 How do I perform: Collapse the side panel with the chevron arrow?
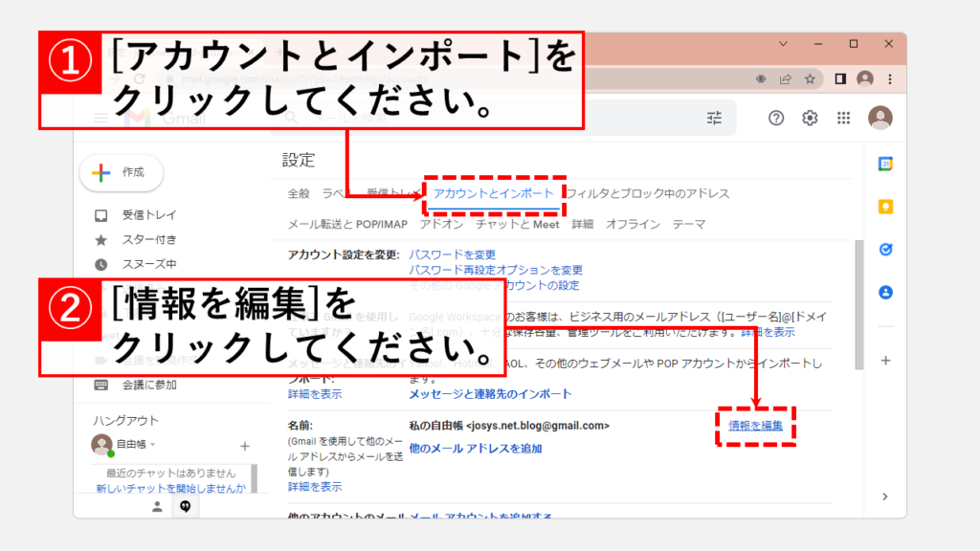click(x=885, y=496)
